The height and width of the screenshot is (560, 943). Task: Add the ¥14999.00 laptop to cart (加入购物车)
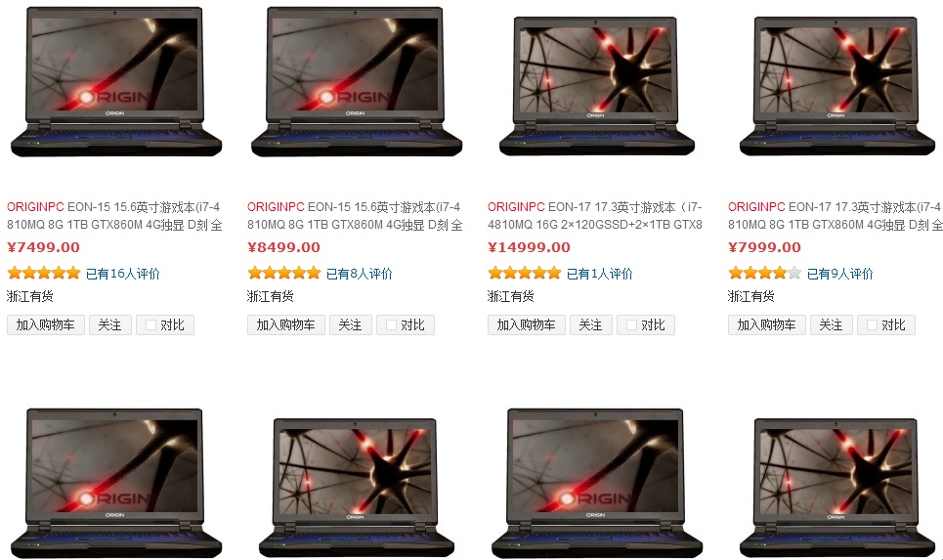pos(527,324)
